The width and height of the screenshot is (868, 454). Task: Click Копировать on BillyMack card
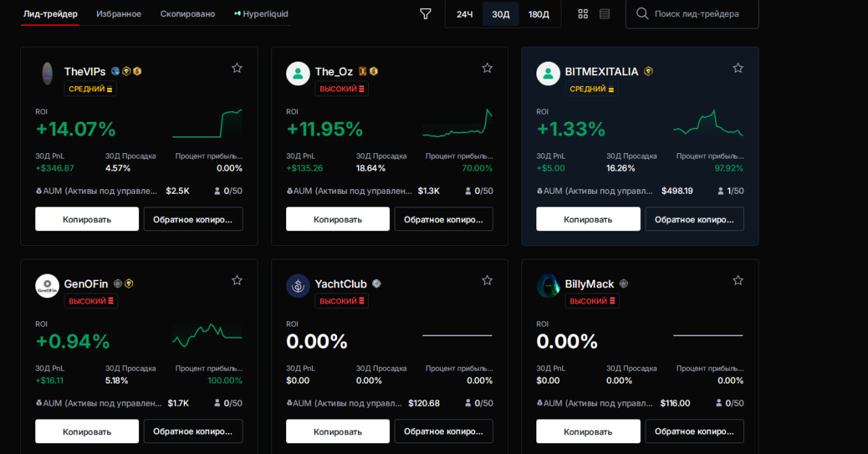[588, 431]
